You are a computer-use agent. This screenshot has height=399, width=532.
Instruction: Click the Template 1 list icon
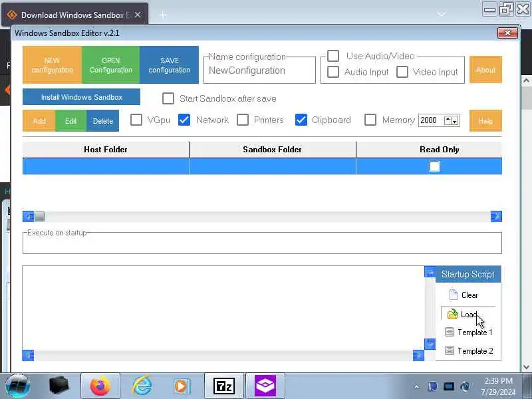point(450,332)
